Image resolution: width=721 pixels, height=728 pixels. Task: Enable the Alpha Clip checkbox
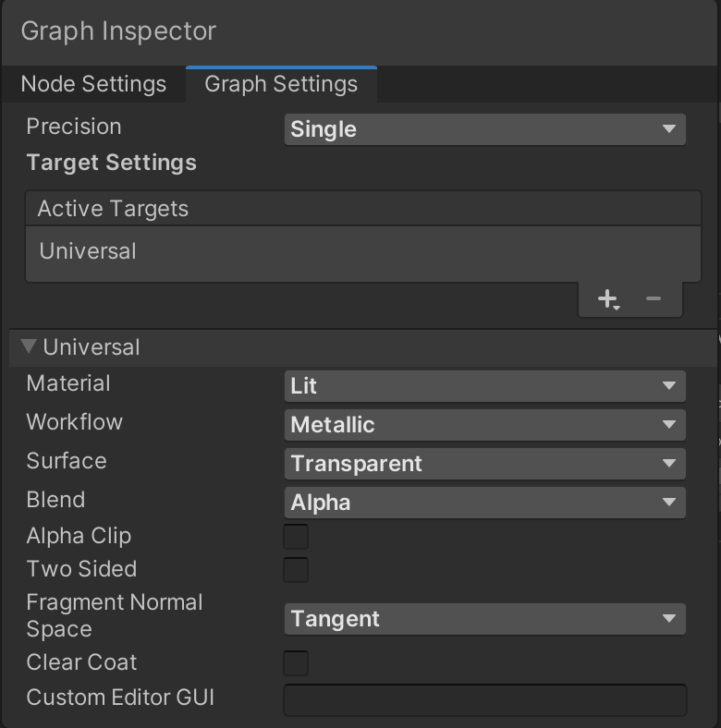[296, 537]
